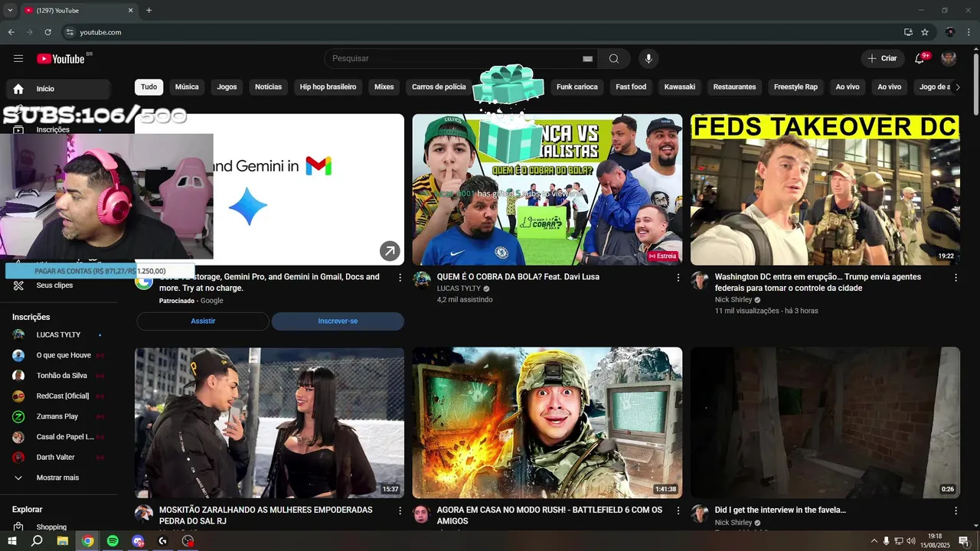Viewport: 980px width, 551px height.
Task: Select the Fast food chip
Action: pos(631,87)
